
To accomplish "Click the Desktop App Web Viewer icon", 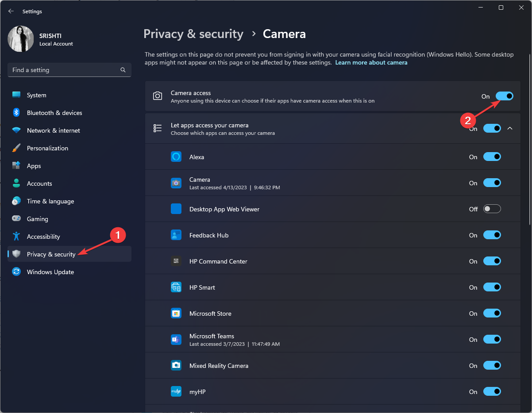I will (176, 209).
